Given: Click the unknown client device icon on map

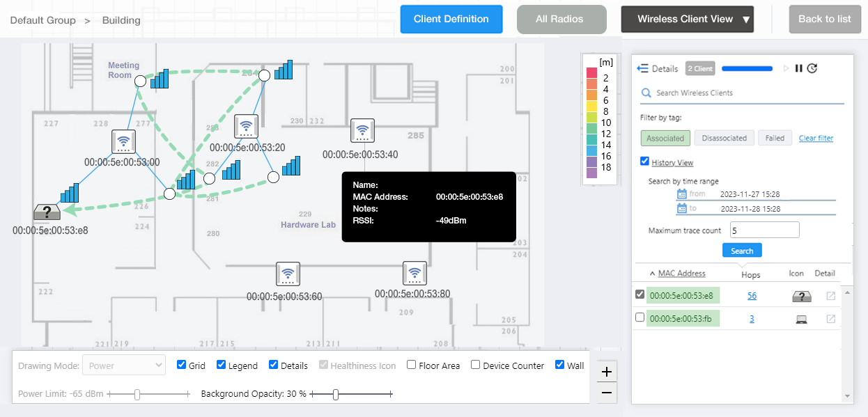Looking at the screenshot, I should (x=46, y=212).
